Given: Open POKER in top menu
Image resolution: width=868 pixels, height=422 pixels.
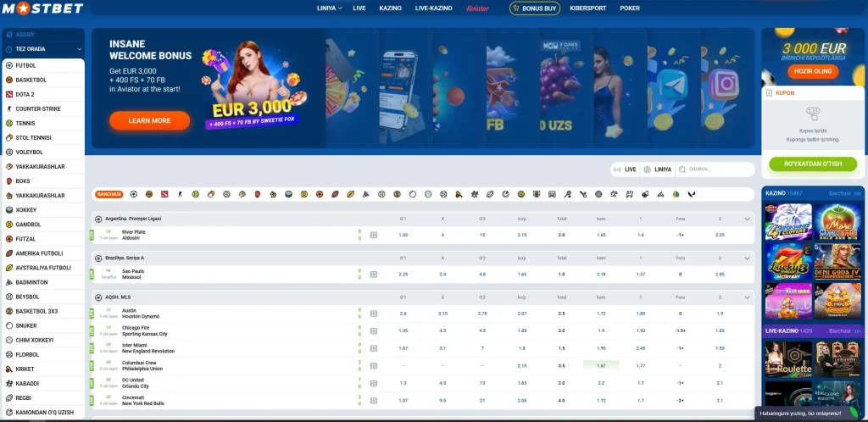Looking at the screenshot, I should pos(630,8).
